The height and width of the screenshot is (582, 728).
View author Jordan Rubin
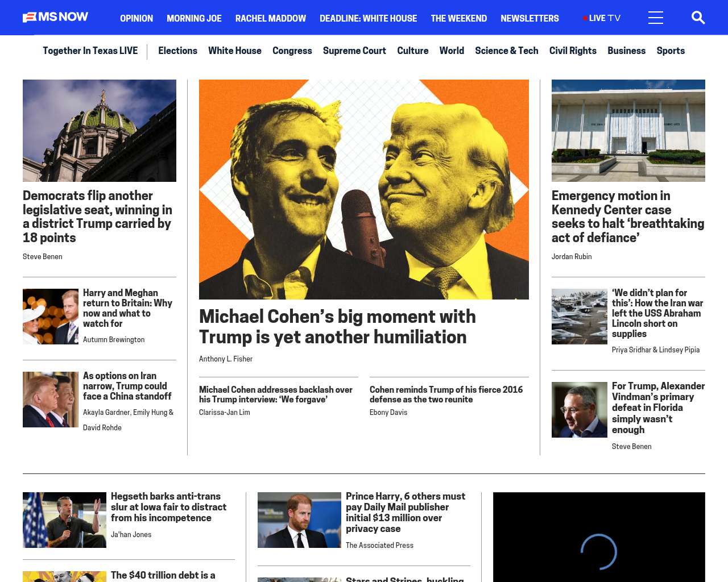(572, 257)
